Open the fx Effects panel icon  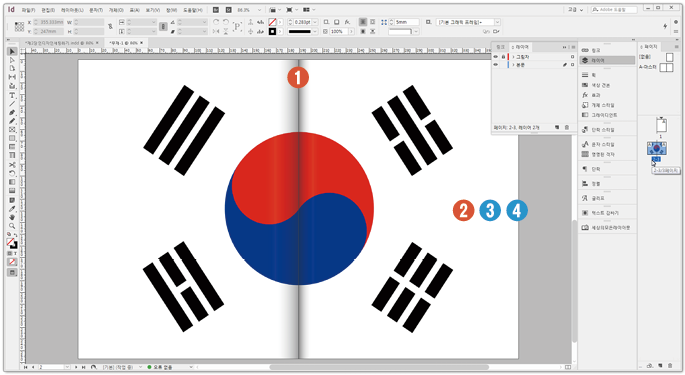click(585, 95)
